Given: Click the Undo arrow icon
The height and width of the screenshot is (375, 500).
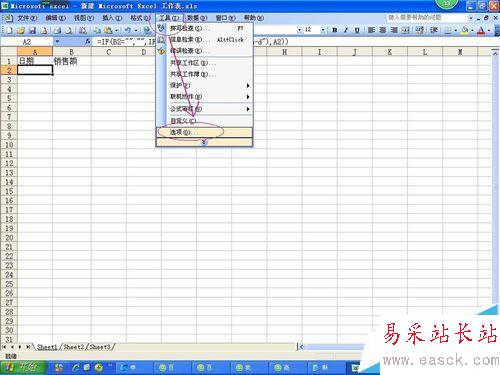Looking at the screenshot, I should [x=128, y=30].
